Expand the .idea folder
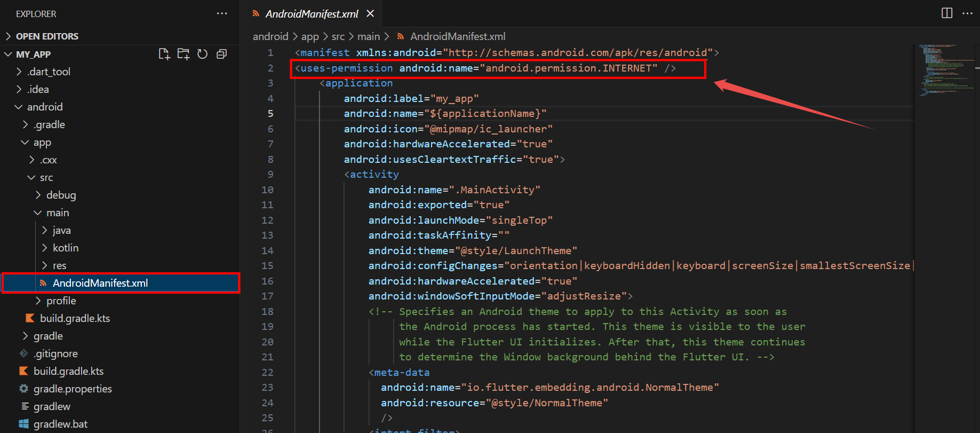The height and width of the screenshot is (433, 980). [x=19, y=89]
